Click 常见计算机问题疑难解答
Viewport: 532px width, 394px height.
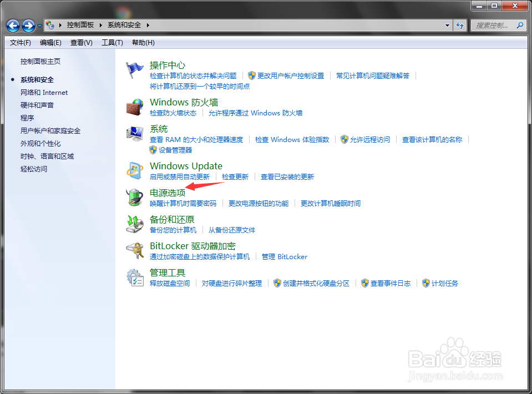[373, 75]
